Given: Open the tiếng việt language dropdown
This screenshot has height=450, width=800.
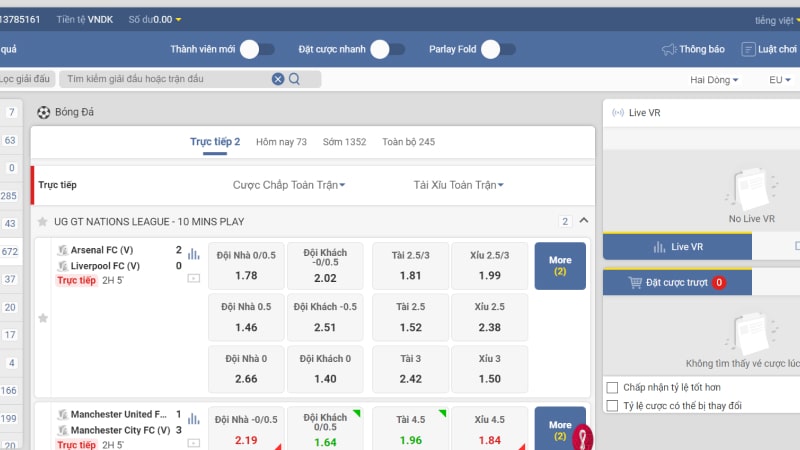Looking at the screenshot, I should tap(777, 20).
